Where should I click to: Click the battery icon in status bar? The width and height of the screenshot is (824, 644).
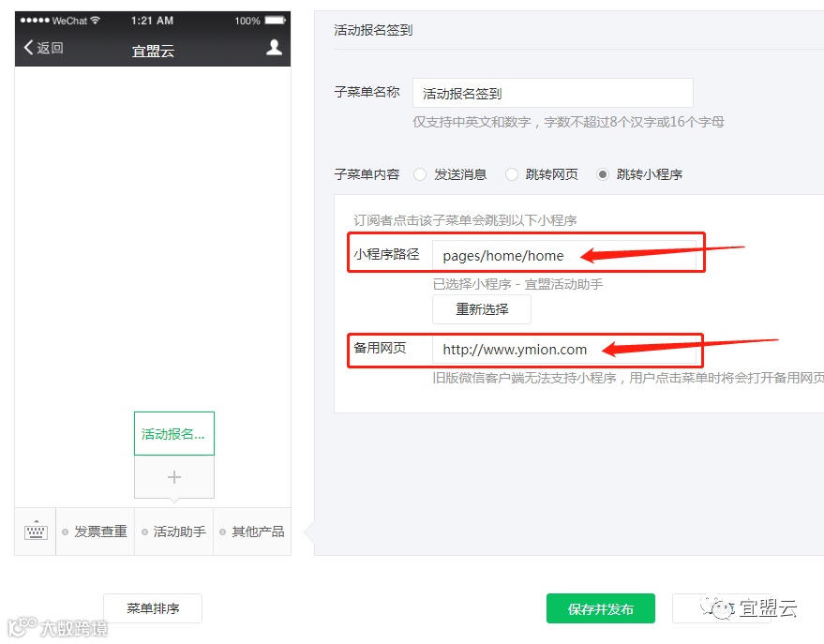coord(276,21)
